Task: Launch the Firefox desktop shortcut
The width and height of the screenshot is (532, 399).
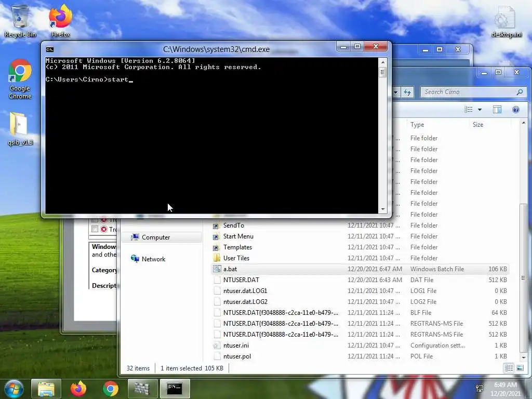Action: coord(60,21)
